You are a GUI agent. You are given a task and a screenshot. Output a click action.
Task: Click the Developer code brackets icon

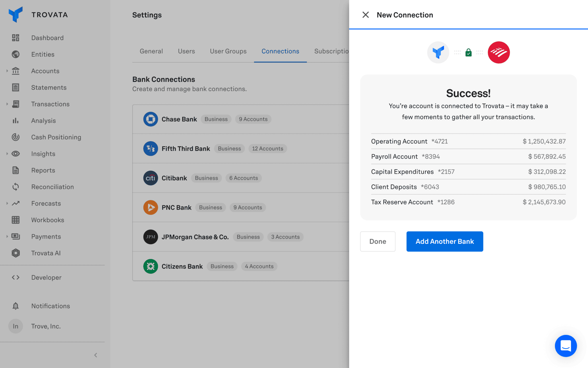click(16, 277)
